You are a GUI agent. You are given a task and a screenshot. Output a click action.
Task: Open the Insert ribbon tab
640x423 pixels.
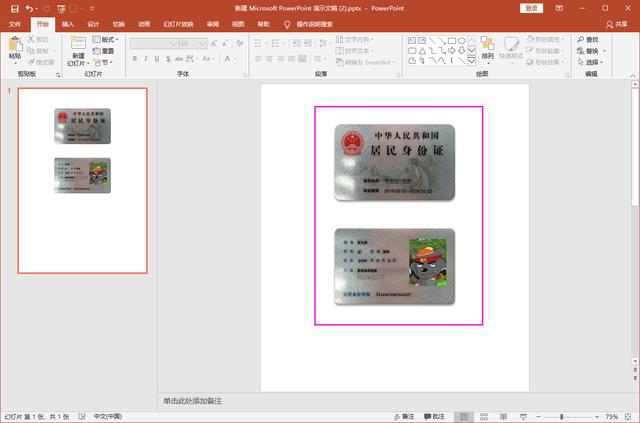[67, 23]
